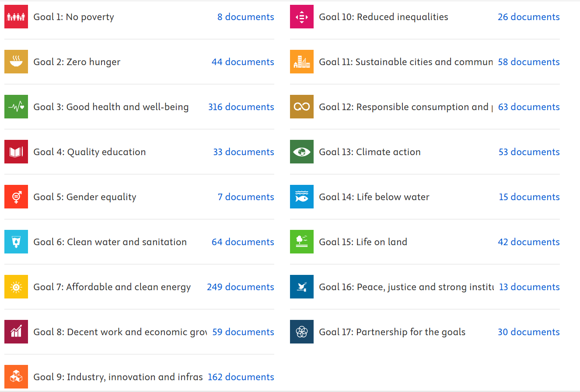Click the Responsible consumption infinity icon
Screen dimensions: 580x392
tap(302, 107)
